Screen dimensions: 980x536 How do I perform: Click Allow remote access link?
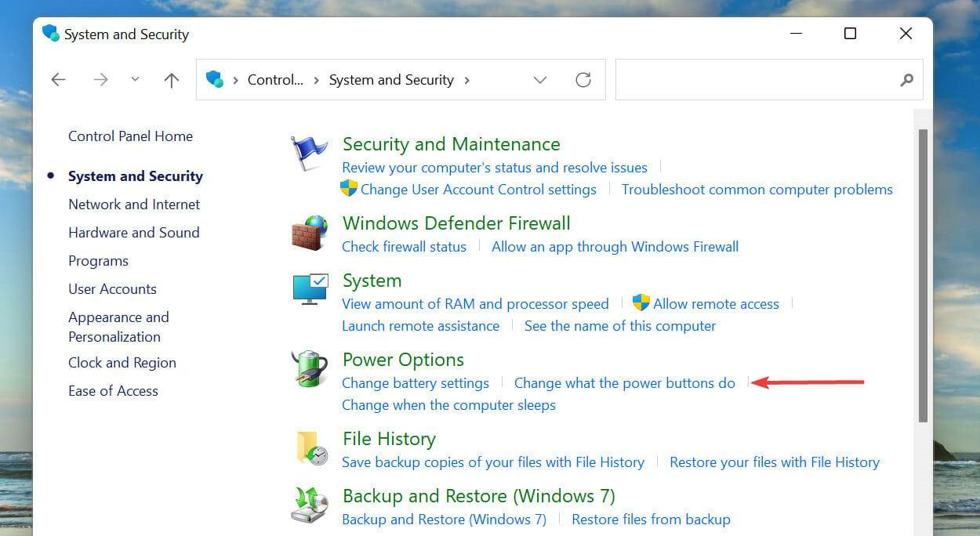tap(717, 304)
